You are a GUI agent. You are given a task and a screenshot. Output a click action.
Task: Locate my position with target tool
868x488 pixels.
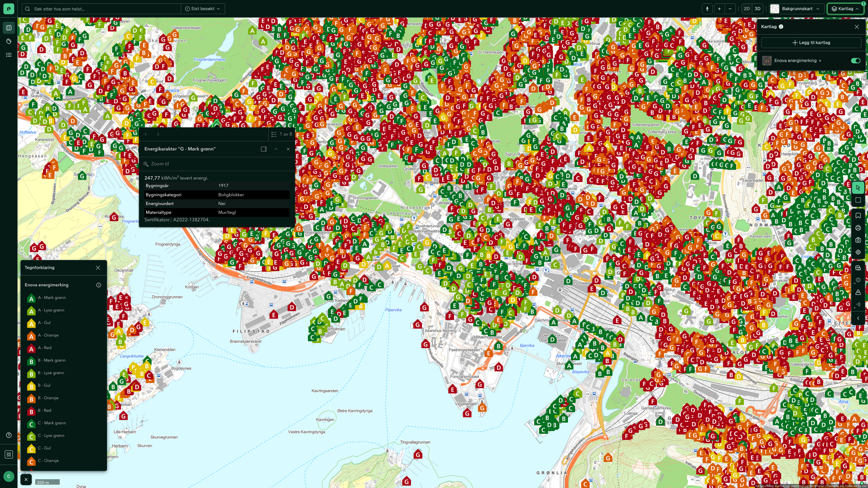(x=858, y=252)
